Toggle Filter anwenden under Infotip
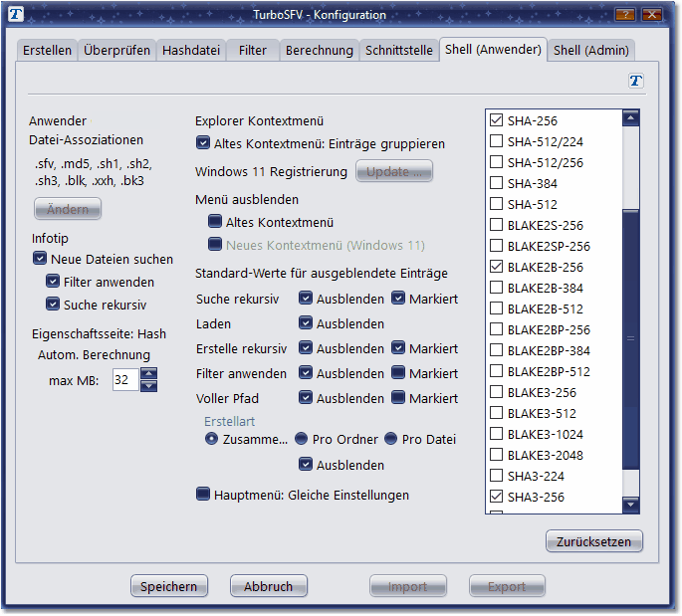This screenshot has height=616, width=682. [x=53, y=282]
